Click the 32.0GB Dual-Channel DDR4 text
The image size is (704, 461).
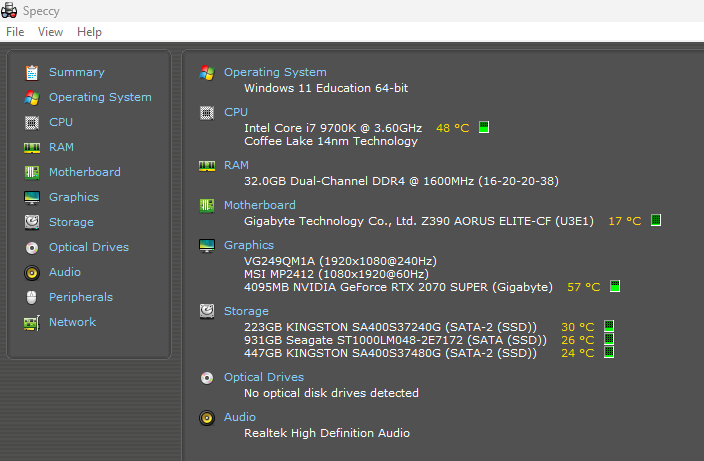401,181
